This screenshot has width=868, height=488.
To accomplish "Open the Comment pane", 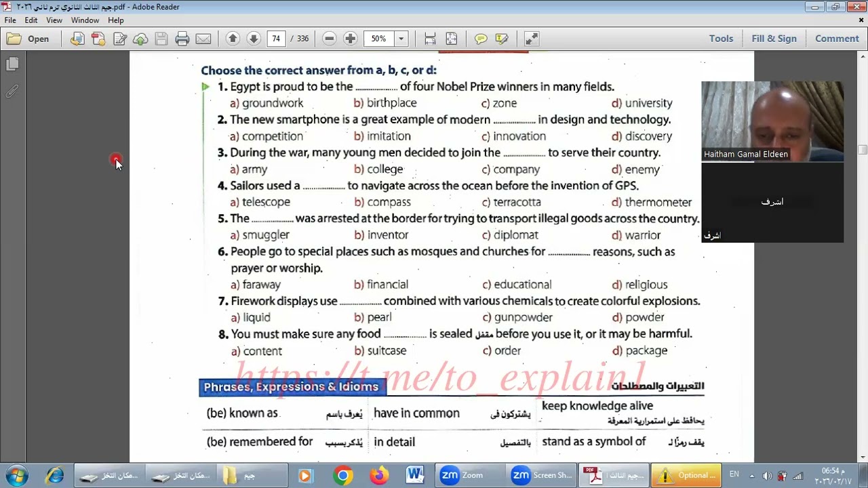I will click(x=837, y=39).
